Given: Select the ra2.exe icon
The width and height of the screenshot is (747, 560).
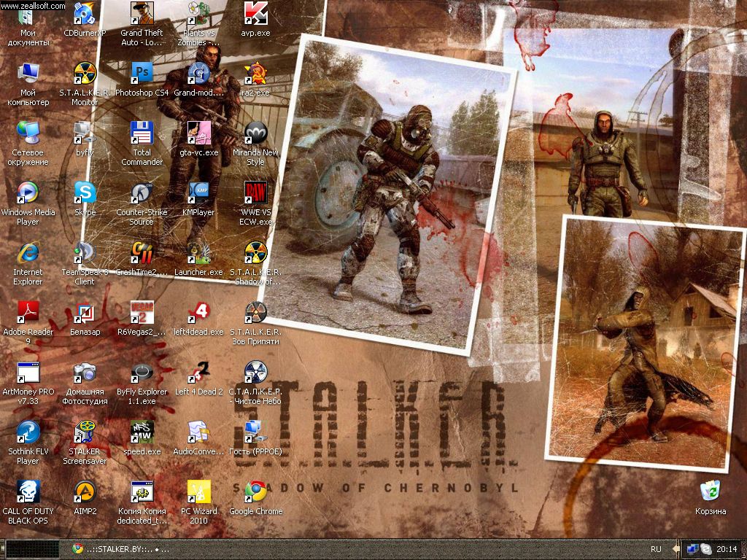Looking at the screenshot, I should pos(256,74).
